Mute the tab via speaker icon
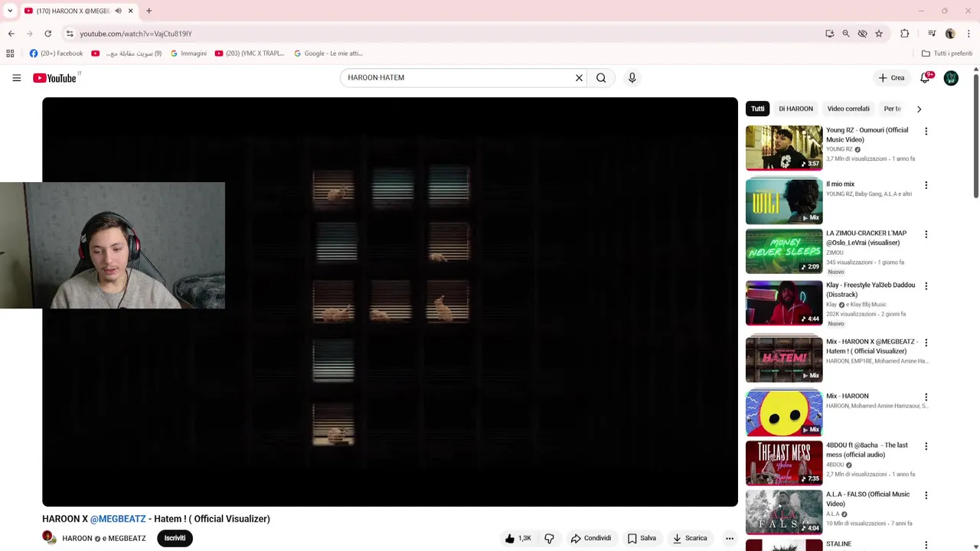Image resolution: width=980 pixels, height=551 pixels. pos(118,11)
